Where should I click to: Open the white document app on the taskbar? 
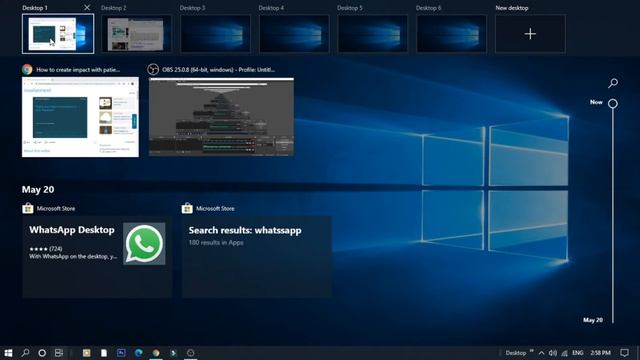(104, 353)
